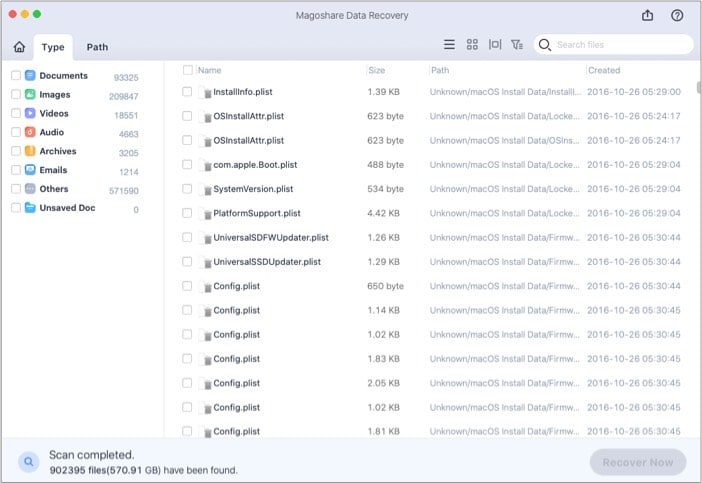Switch to list view icon
The height and width of the screenshot is (483, 702).
(x=449, y=44)
